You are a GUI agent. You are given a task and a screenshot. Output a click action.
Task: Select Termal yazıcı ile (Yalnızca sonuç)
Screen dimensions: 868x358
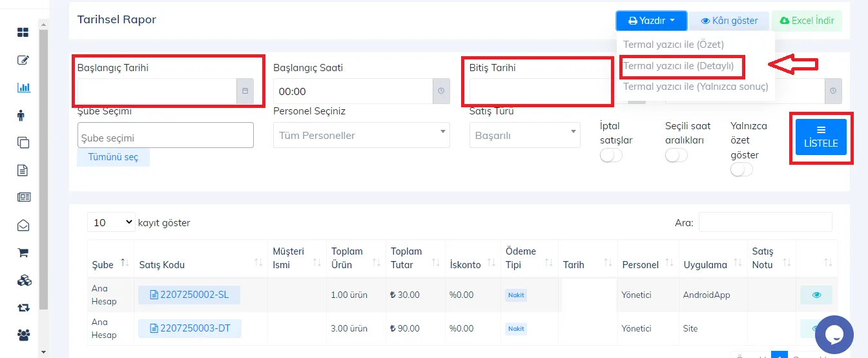click(696, 86)
